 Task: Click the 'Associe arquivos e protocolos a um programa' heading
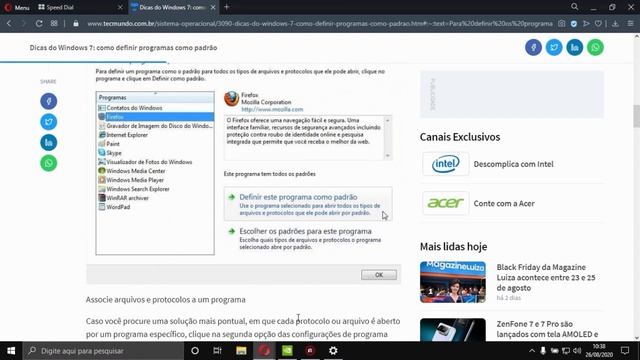pyautogui.click(x=166, y=300)
